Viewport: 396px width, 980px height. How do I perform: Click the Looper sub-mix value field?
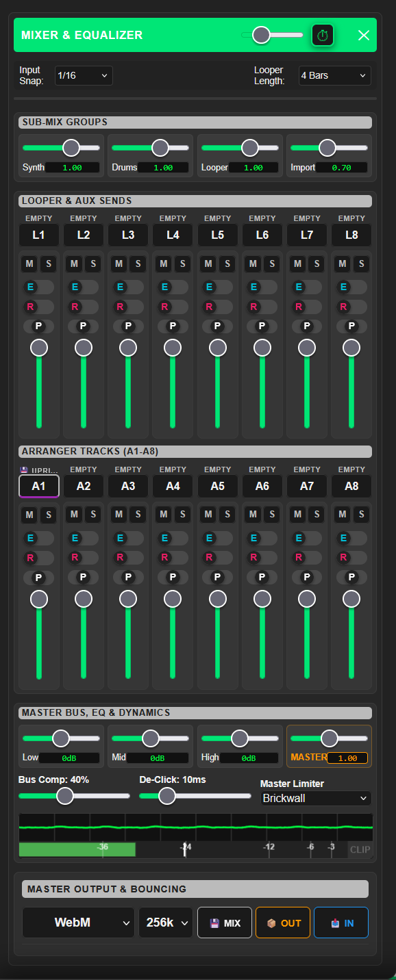(x=253, y=168)
